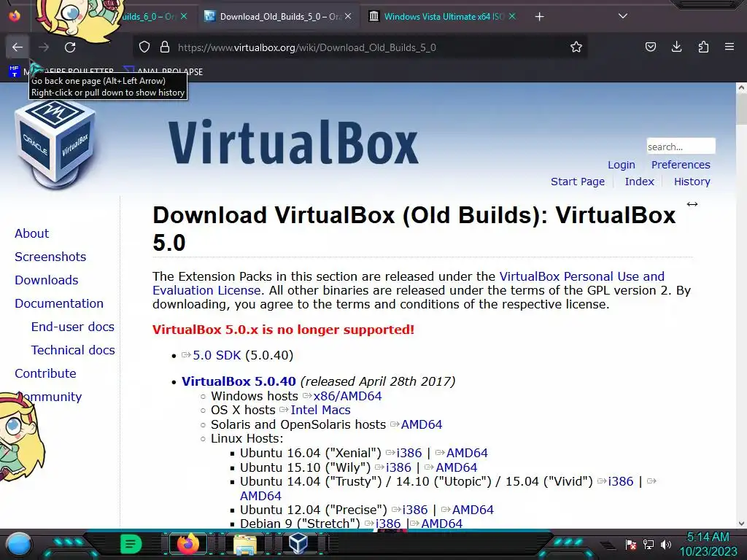Open VirtualBox from the taskbar
The width and height of the screenshot is (747, 560).
[x=298, y=544]
